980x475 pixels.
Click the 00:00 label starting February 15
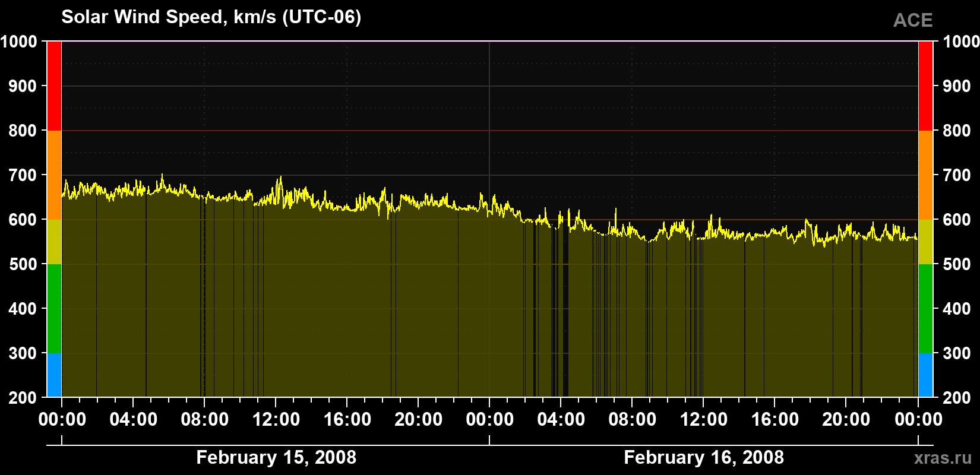pyautogui.click(x=62, y=419)
